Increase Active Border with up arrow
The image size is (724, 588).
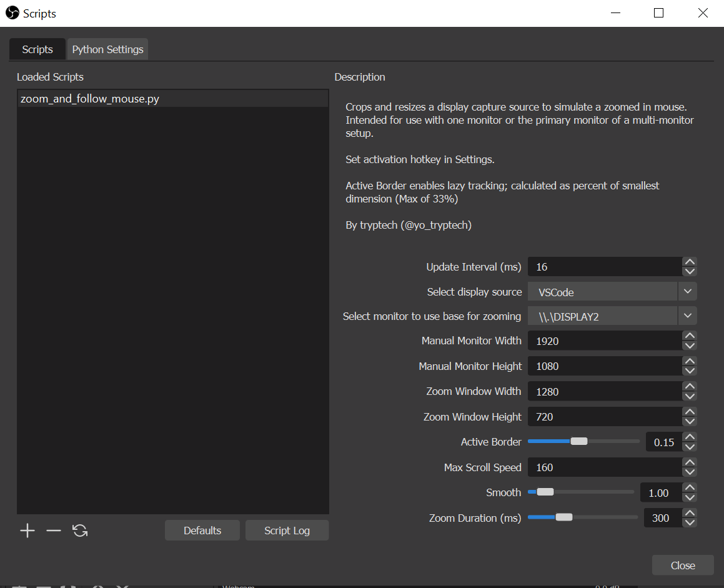pos(690,437)
